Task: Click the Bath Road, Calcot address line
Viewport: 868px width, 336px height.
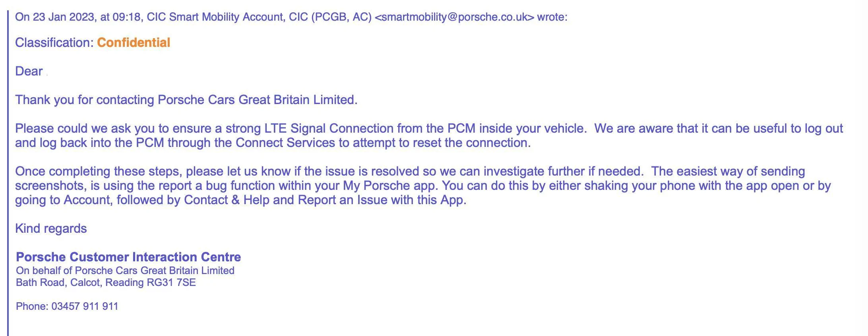Action: click(106, 282)
